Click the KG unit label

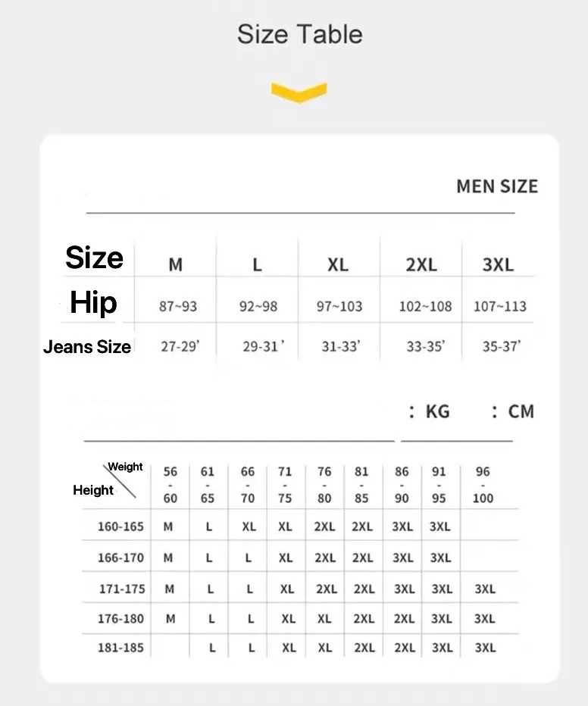tap(436, 411)
